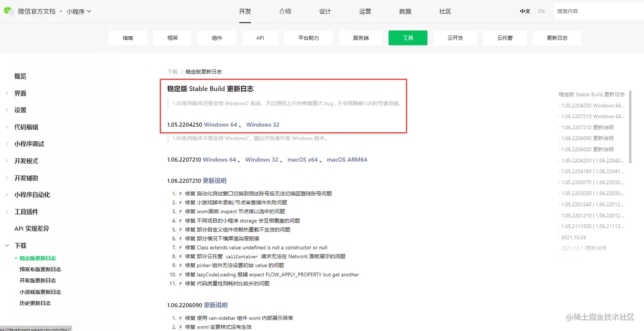
Task: Expand the 小程序调试 sidebar section
Action: coord(29,144)
